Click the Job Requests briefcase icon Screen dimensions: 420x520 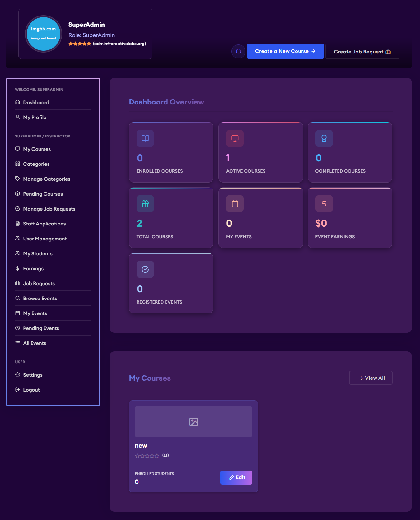18,283
